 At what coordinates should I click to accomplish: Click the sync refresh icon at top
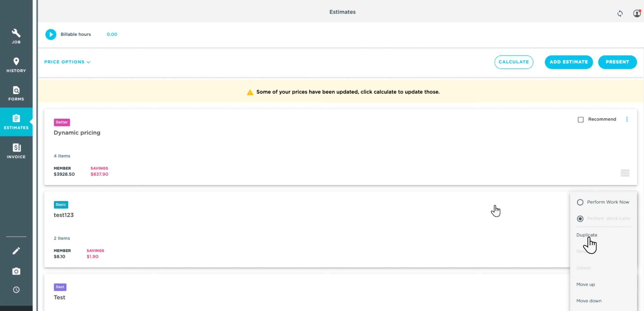[x=620, y=13]
